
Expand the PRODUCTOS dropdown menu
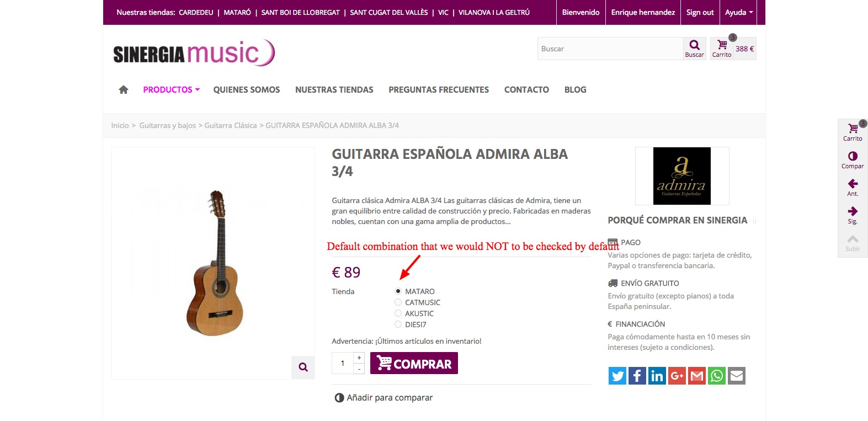point(171,89)
